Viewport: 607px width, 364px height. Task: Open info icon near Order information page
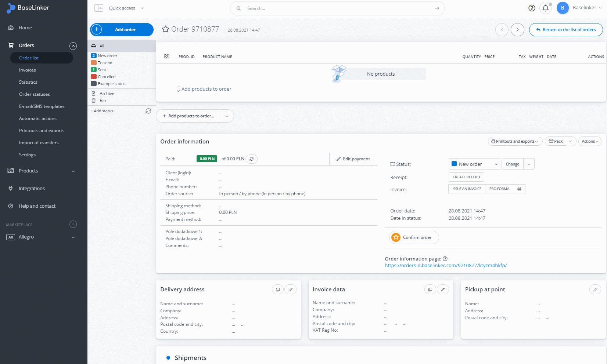tap(445, 259)
